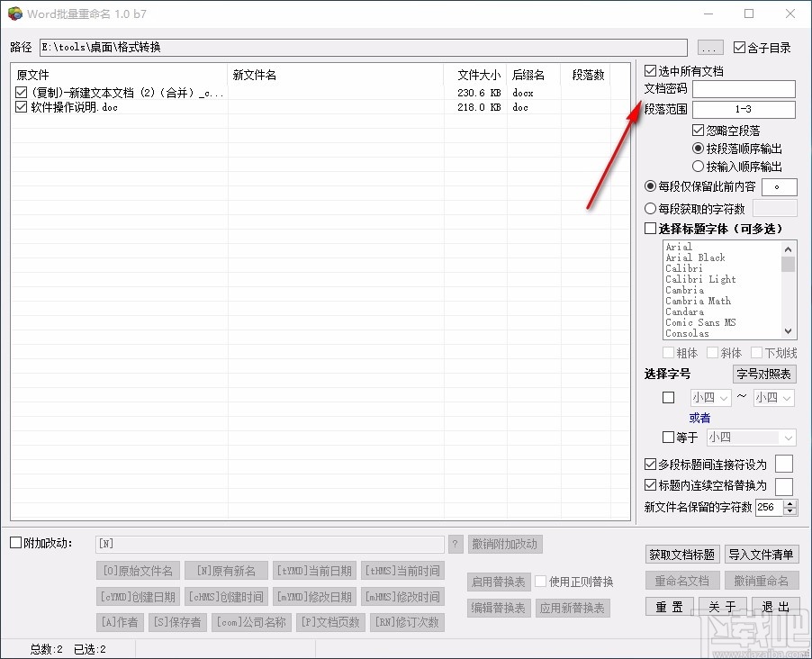Insert the [tYMD]当前日期 date tag

pos(315,570)
